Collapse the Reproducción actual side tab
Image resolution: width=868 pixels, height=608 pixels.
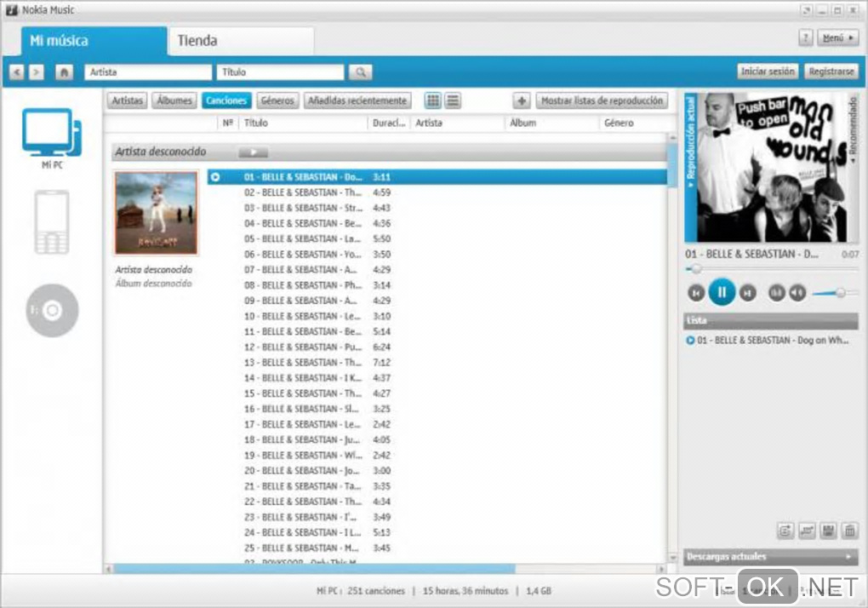pos(690,167)
